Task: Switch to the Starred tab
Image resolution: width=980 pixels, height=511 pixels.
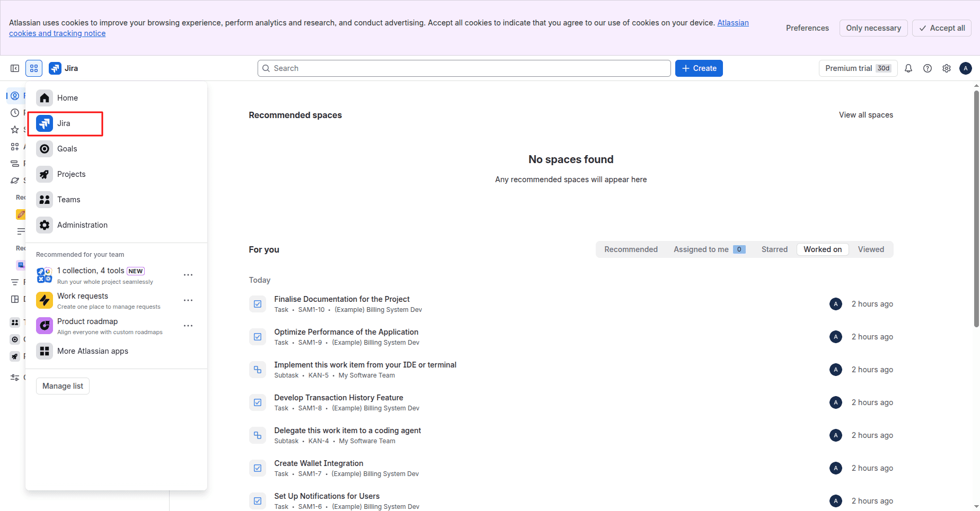Action: pyautogui.click(x=774, y=249)
